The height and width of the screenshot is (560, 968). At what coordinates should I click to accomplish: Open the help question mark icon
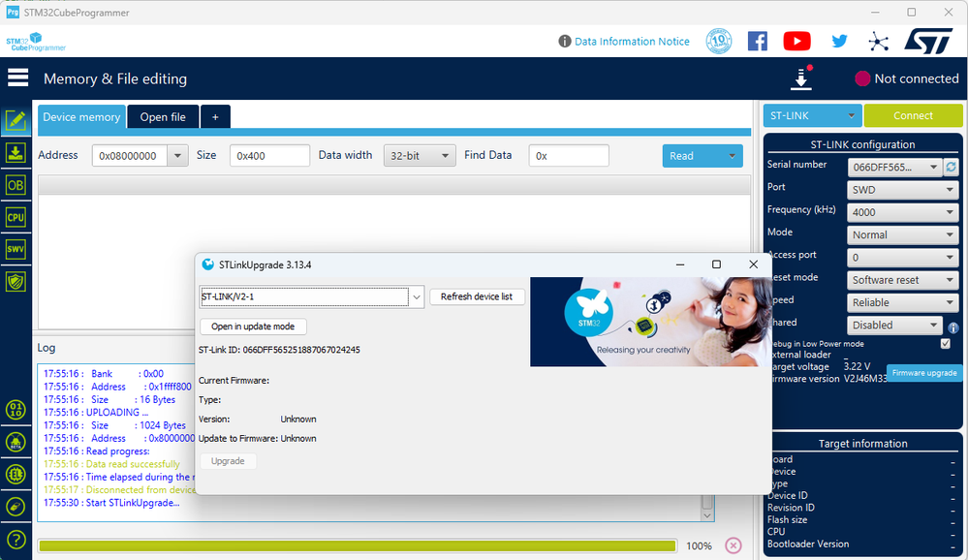16,540
